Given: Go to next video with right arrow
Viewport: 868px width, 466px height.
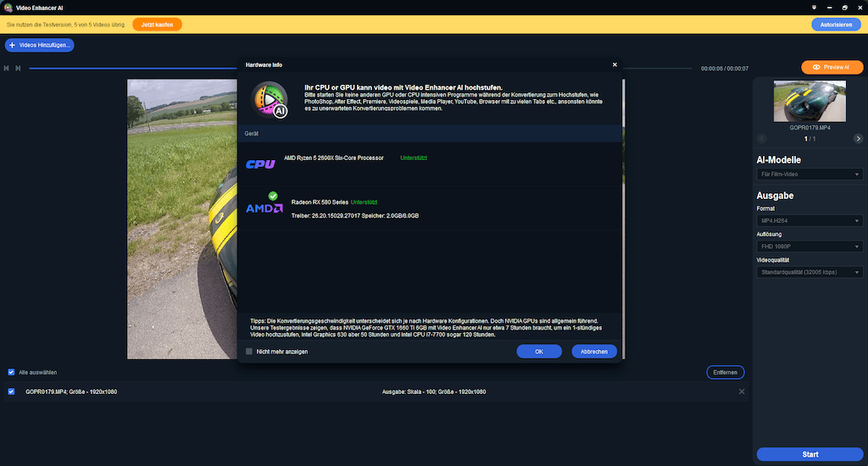Looking at the screenshot, I should (858, 138).
